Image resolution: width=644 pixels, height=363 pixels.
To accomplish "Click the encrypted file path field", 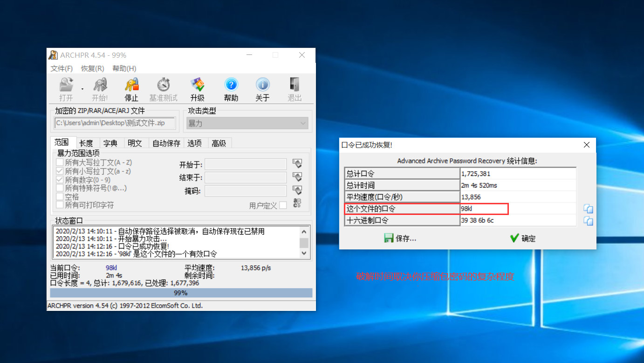I will (x=116, y=123).
